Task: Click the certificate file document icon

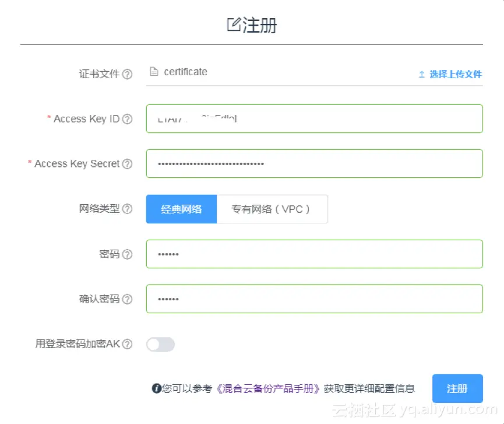Action: tap(154, 72)
